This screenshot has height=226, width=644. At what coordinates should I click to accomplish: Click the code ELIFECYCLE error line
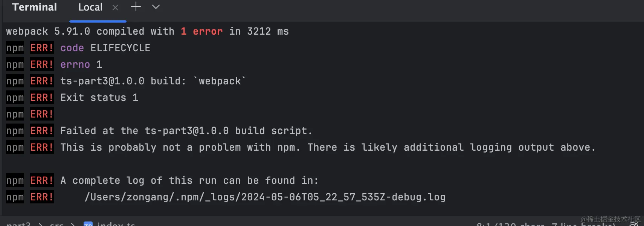coord(78,48)
